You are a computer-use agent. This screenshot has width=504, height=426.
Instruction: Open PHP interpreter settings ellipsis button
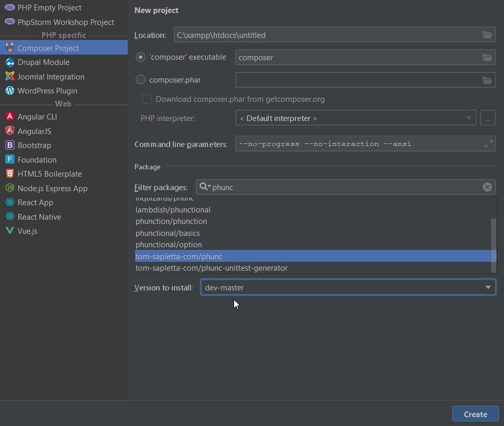pyautogui.click(x=487, y=118)
